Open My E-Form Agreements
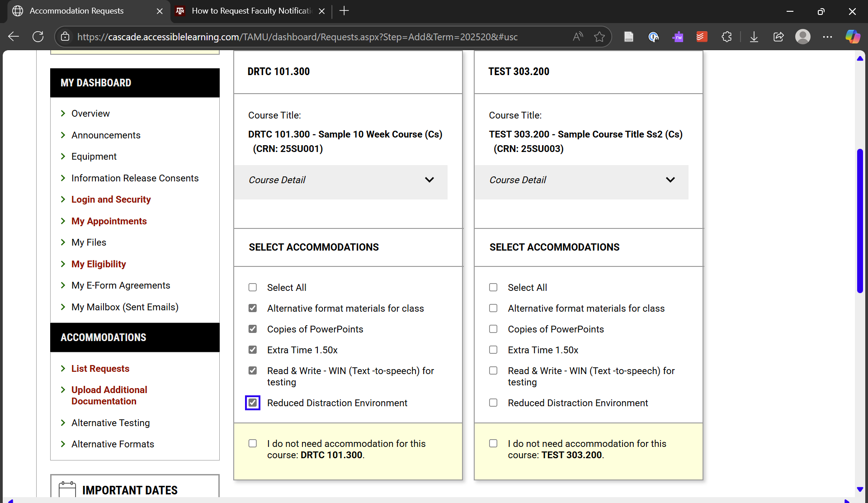 (x=121, y=285)
